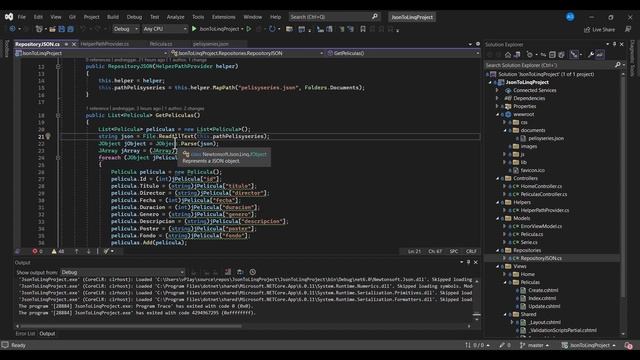Collapse the Views folder
The image size is (640, 360).
pos(497,267)
